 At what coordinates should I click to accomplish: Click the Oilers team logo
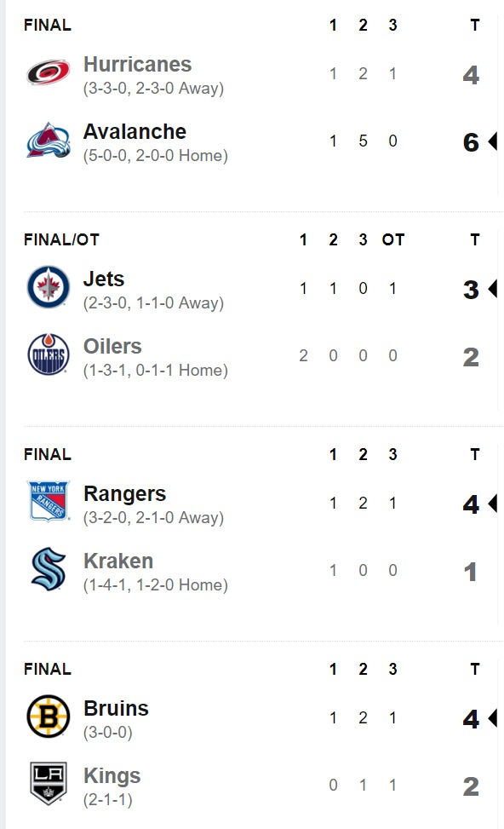point(48,354)
